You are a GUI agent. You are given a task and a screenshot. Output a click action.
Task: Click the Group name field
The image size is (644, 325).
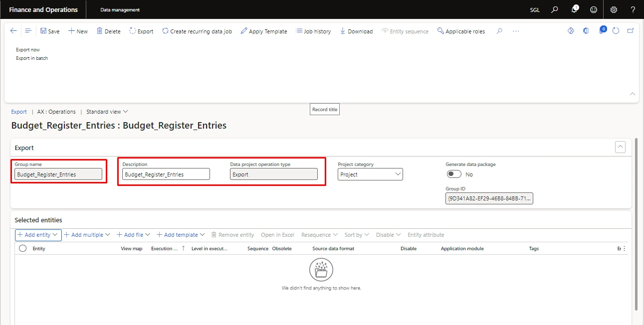tap(58, 174)
